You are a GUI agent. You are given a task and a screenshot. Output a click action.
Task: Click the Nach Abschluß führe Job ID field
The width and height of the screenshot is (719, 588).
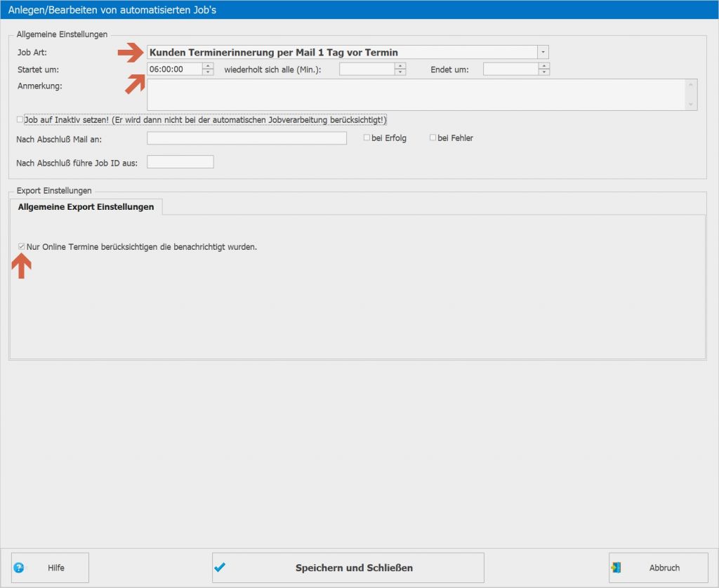(x=180, y=162)
